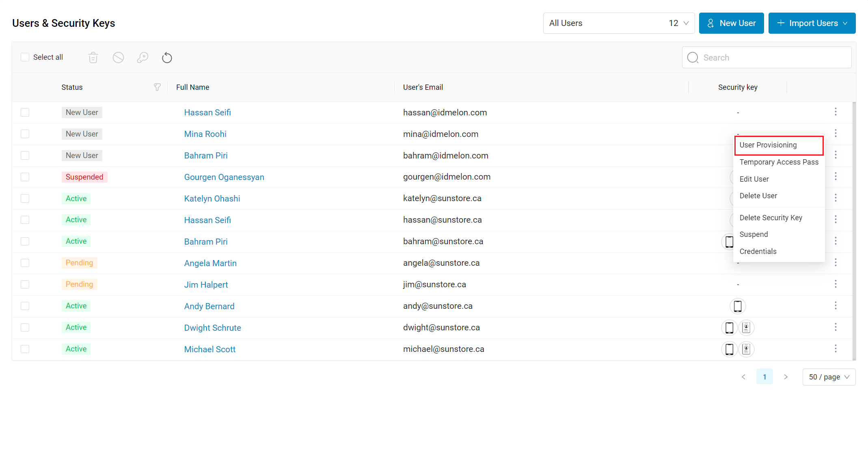Click page number 1 in pagination
This screenshot has height=451, width=868.
[x=764, y=377]
